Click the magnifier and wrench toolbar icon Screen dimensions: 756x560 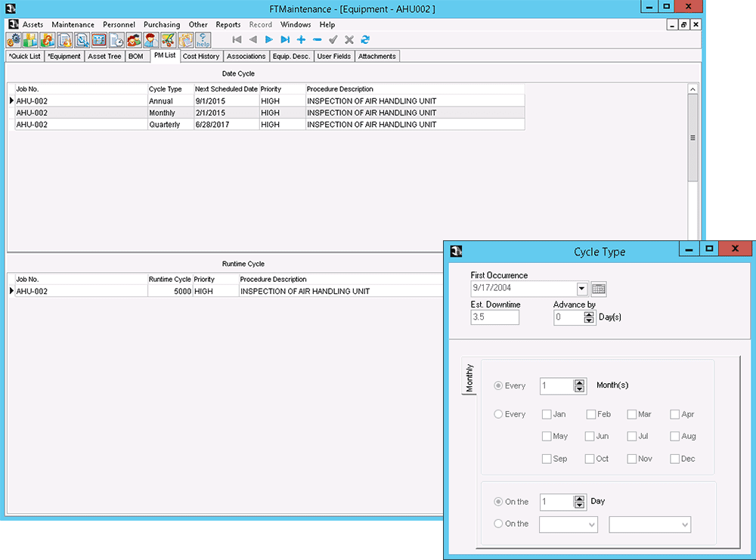click(82, 40)
